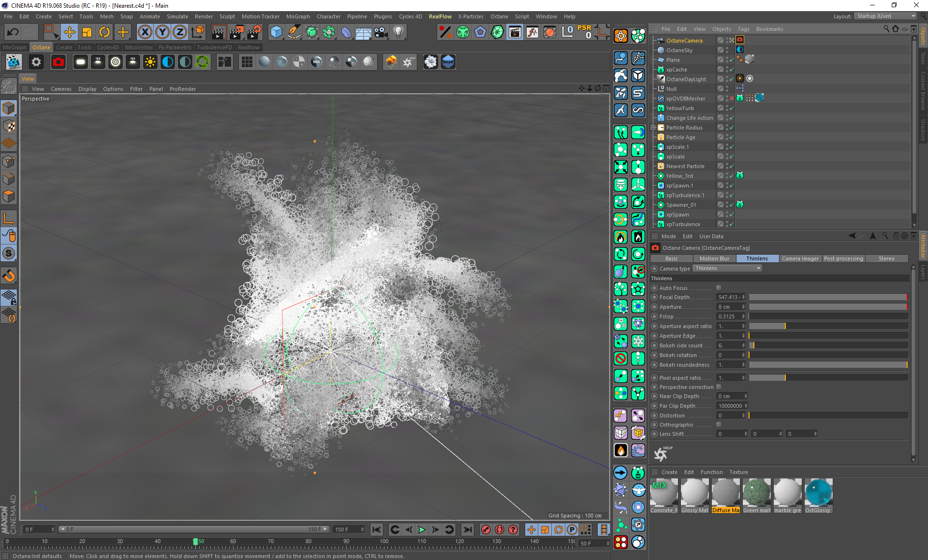
Task: Switch to the Motion Blur tab
Action: click(x=714, y=258)
